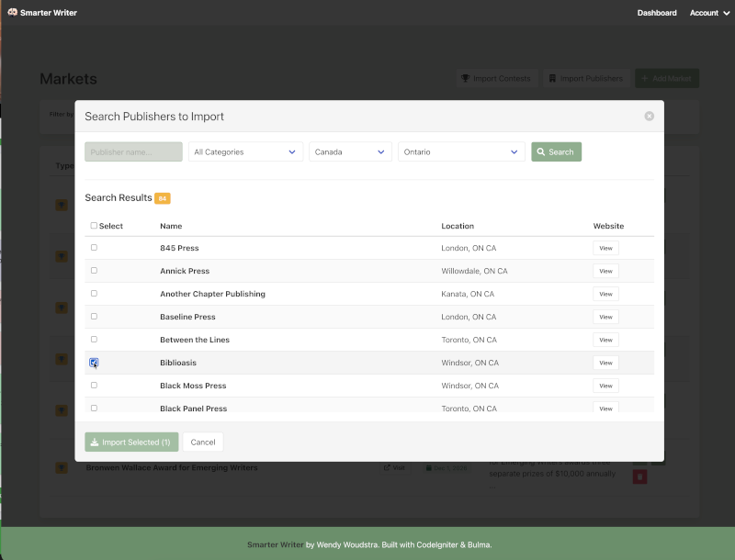The height and width of the screenshot is (560, 735).
Task: Click the red delete icon
Action: [639, 476]
